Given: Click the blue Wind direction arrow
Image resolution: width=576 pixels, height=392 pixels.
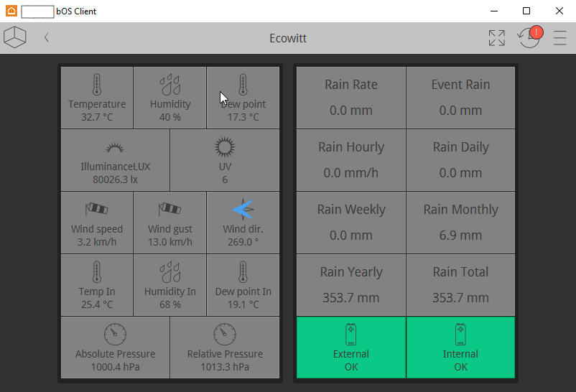Looking at the screenshot, I should point(243,209).
